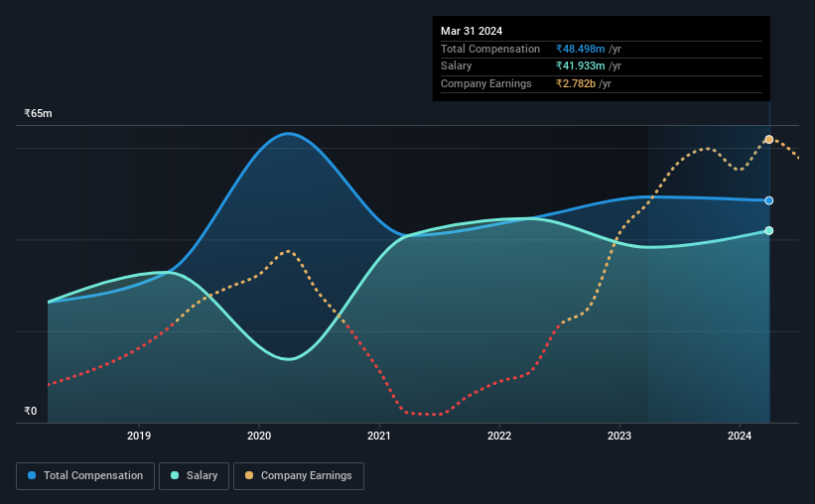
Task: Click the 2019 x-axis label
Action: point(139,436)
